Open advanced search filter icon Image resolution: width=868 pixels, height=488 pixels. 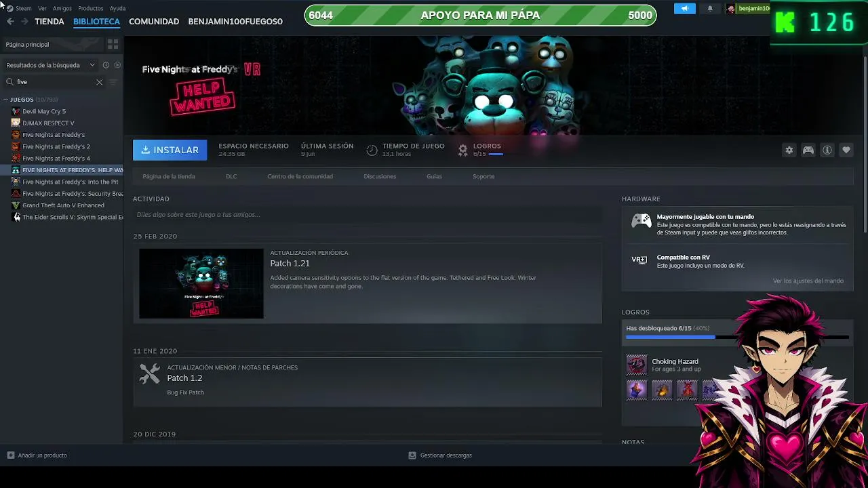pyautogui.click(x=113, y=82)
